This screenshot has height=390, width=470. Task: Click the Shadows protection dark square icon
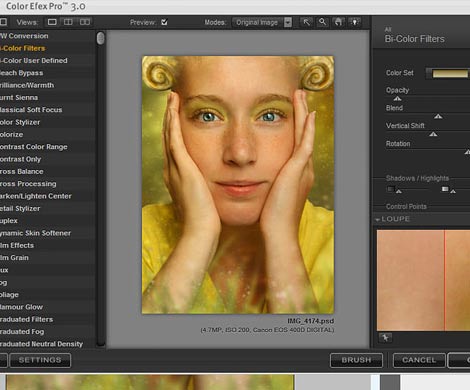pos(391,189)
